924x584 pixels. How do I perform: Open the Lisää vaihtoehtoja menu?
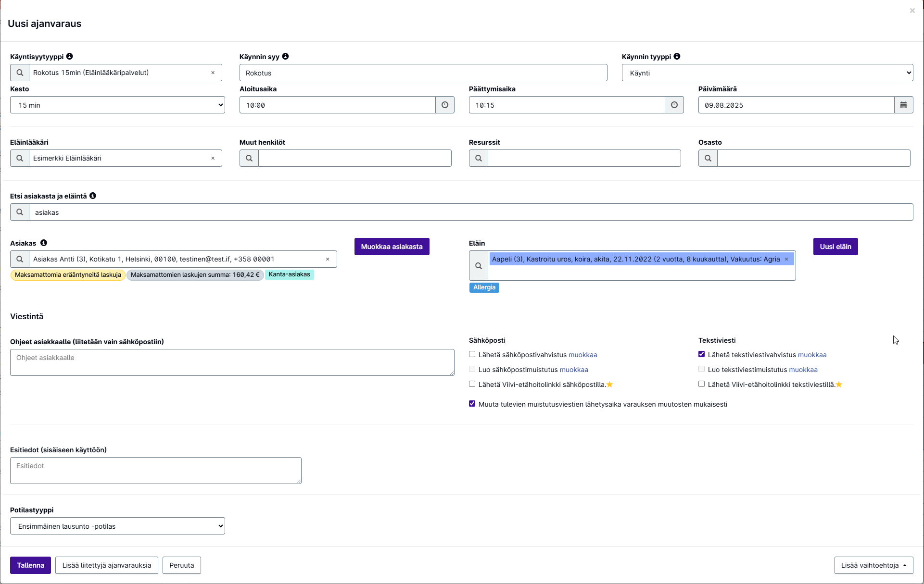point(873,565)
